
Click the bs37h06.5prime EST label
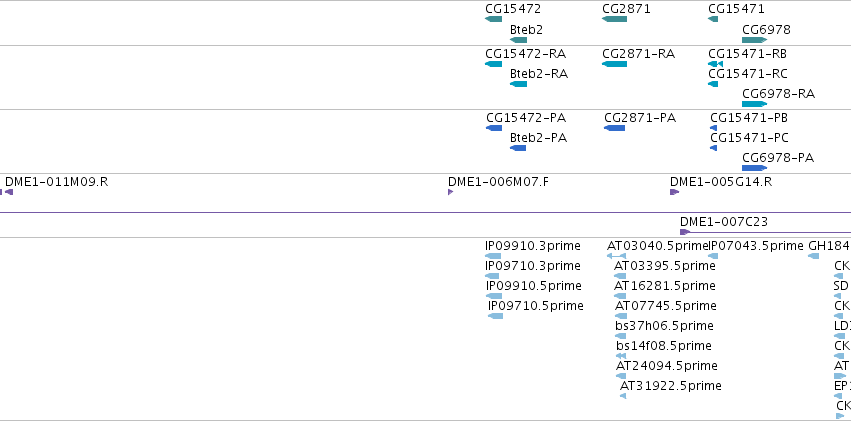(x=664, y=326)
